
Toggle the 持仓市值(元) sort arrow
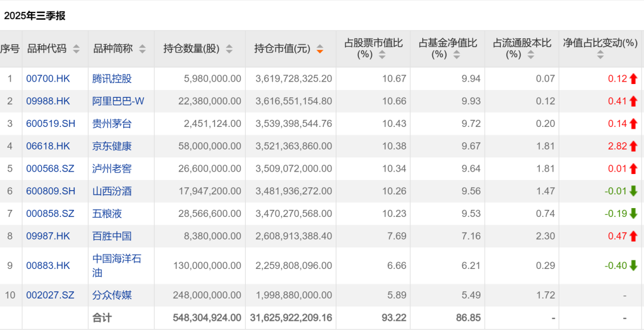coord(320,49)
